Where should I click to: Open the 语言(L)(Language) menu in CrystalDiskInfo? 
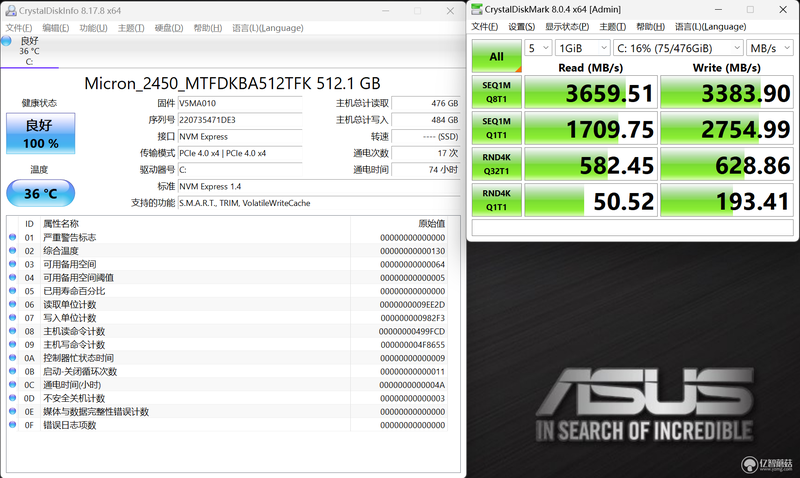coord(268,28)
